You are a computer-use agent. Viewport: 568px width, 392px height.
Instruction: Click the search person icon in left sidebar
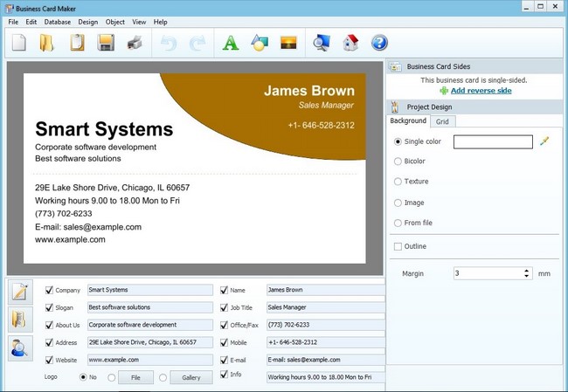click(19, 348)
